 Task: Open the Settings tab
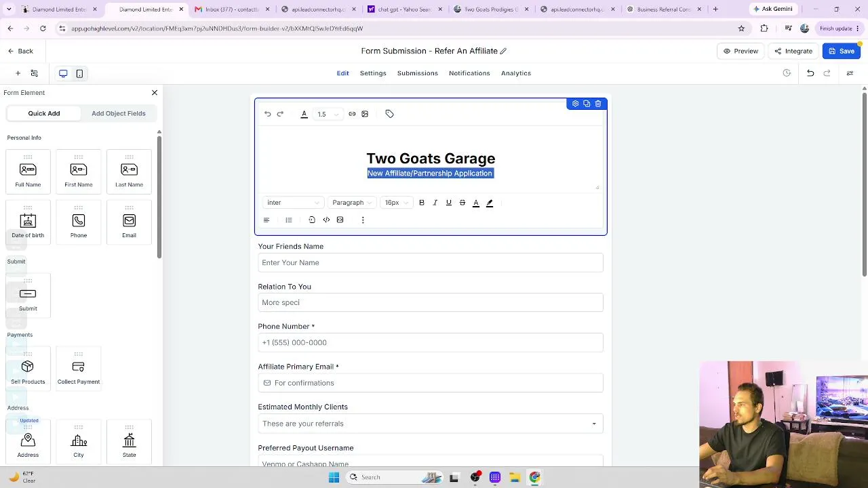coord(373,73)
